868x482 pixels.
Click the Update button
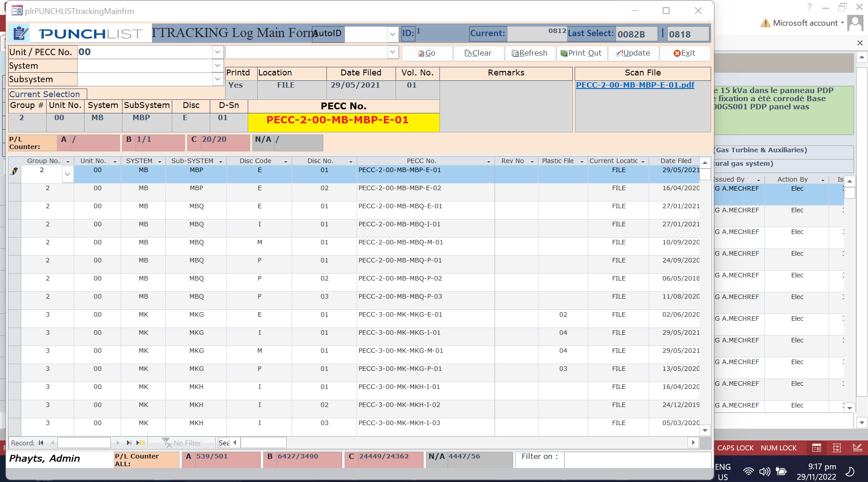coord(633,53)
